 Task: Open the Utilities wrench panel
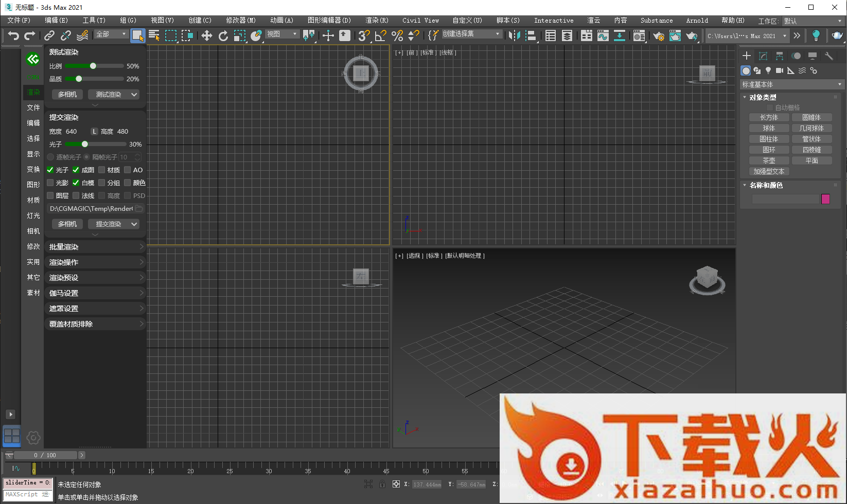tap(828, 56)
